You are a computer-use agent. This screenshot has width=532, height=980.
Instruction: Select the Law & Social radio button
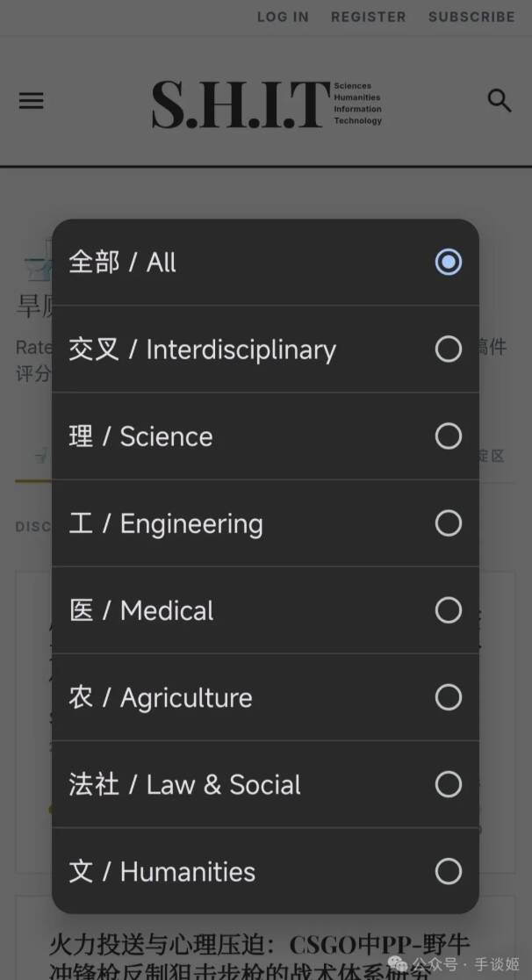point(448,784)
